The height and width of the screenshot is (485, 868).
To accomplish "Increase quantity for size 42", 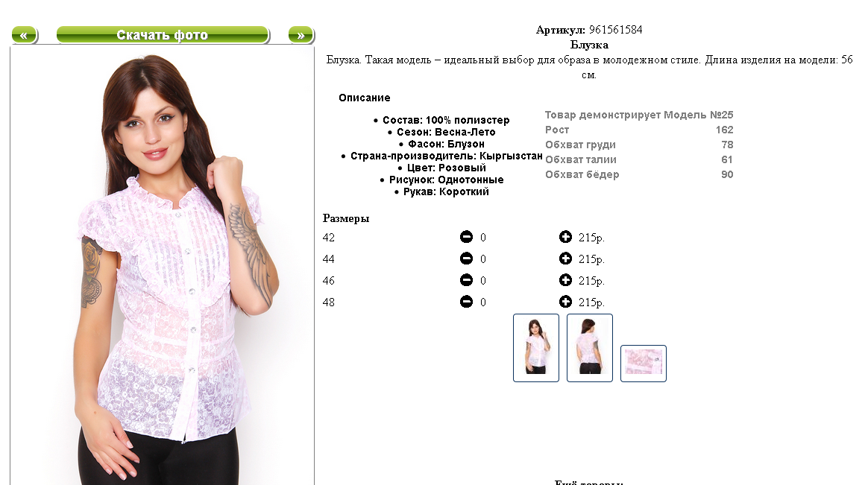I will click(x=565, y=237).
